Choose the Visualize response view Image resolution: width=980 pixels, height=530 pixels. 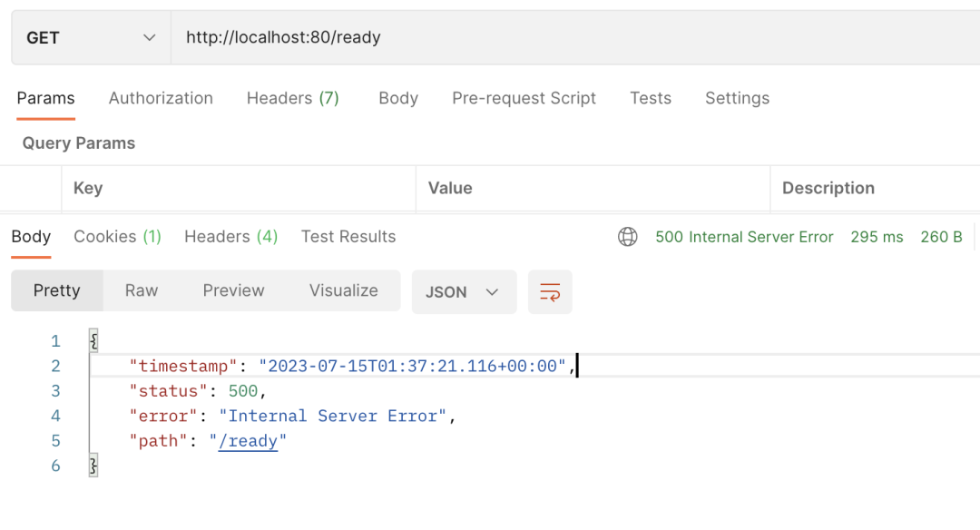[x=343, y=290]
